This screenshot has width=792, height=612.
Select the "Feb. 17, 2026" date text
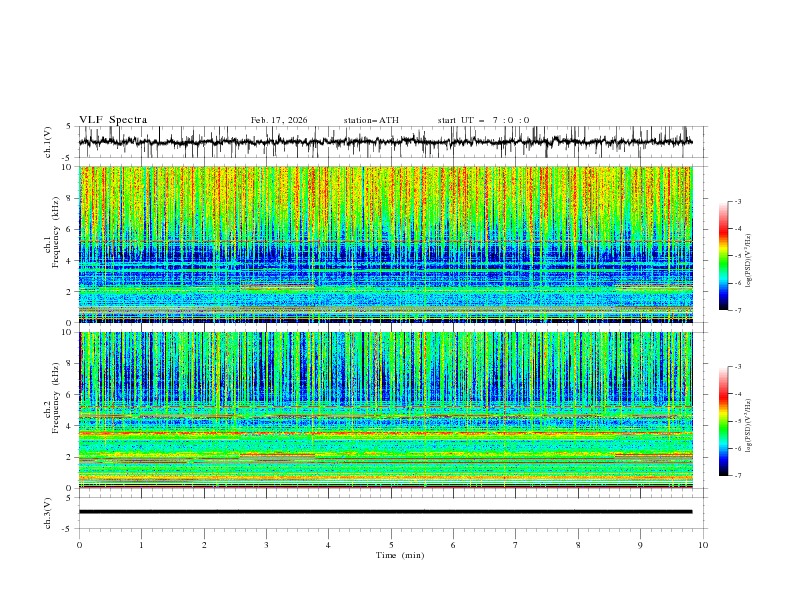point(279,120)
